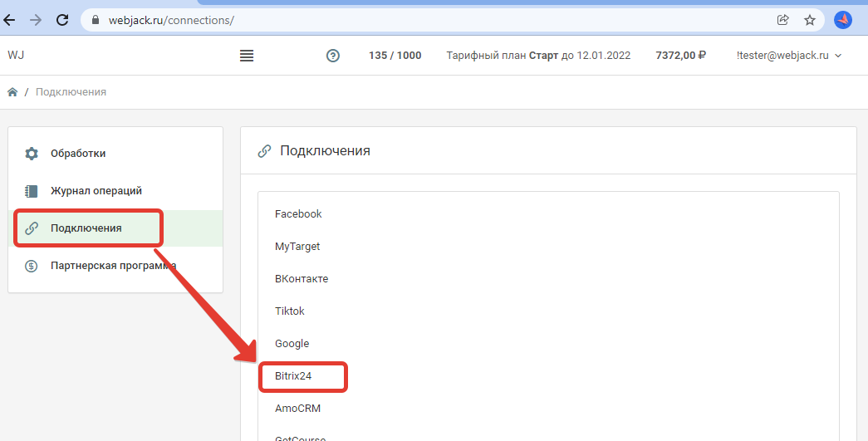Open help via the question mark icon

tap(333, 56)
